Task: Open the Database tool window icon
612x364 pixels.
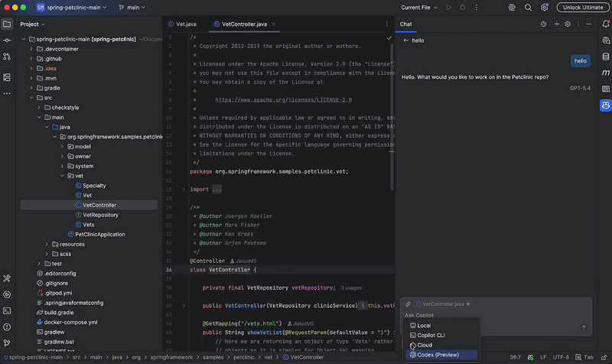Action: 606,57
